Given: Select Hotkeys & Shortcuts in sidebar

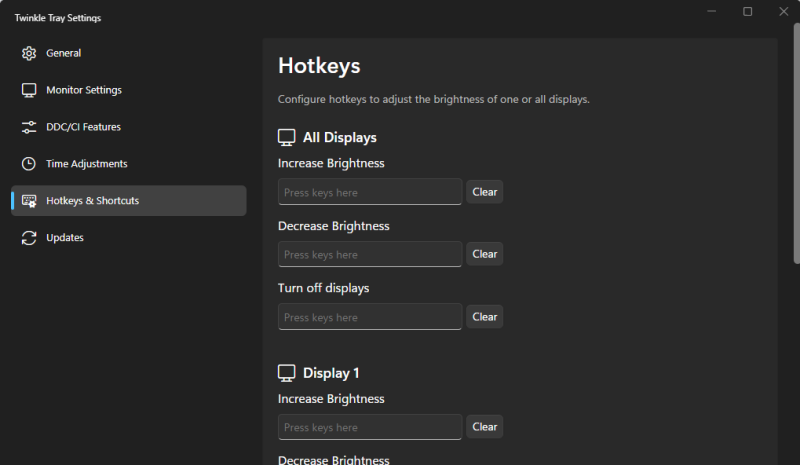Looking at the screenshot, I should 129,201.
